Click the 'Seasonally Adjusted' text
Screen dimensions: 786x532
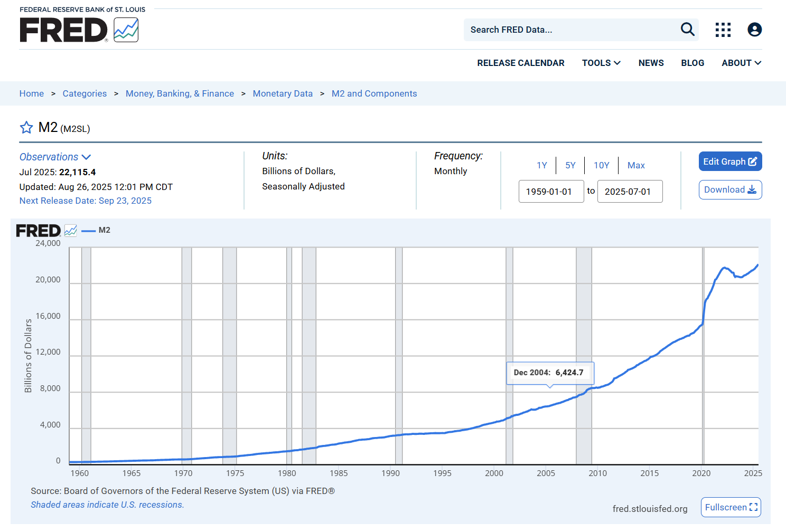(304, 186)
